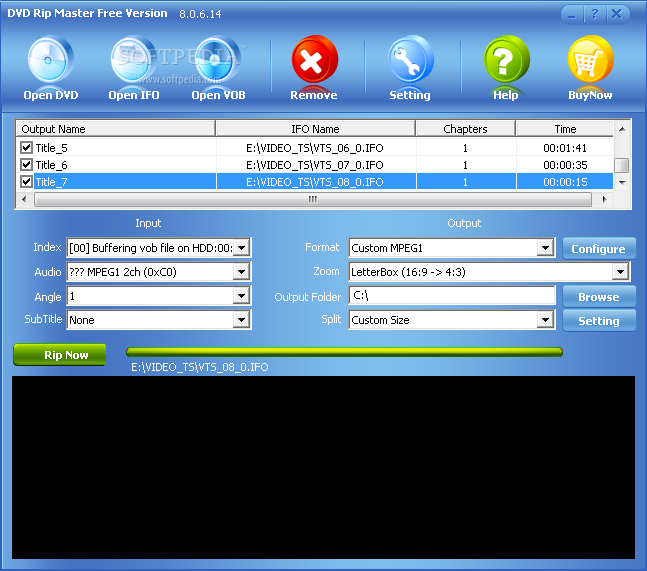Image resolution: width=647 pixels, height=571 pixels.
Task: Open the Zoom LetterBox dropdown
Action: [x=620, y=271]
